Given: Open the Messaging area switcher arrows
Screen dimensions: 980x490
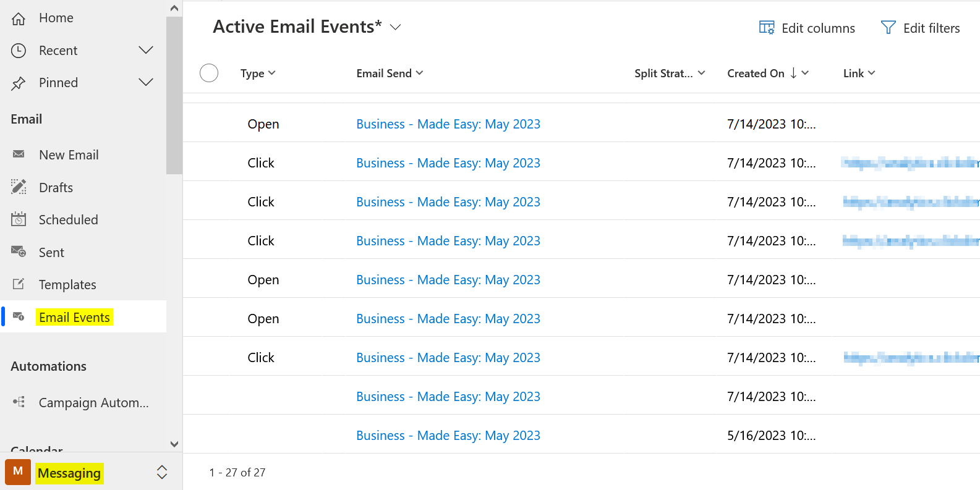Looking at the screenshot, I should pos(162,472).
